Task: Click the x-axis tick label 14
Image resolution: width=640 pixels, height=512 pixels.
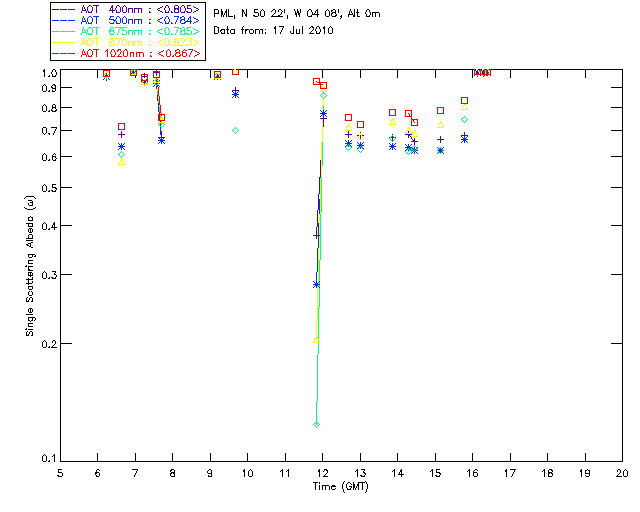Action: [398, 473]
